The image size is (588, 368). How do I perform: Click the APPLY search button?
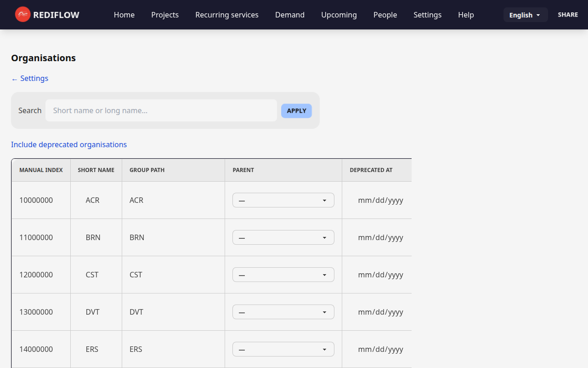pyautogui.click(x=296, y=110)
